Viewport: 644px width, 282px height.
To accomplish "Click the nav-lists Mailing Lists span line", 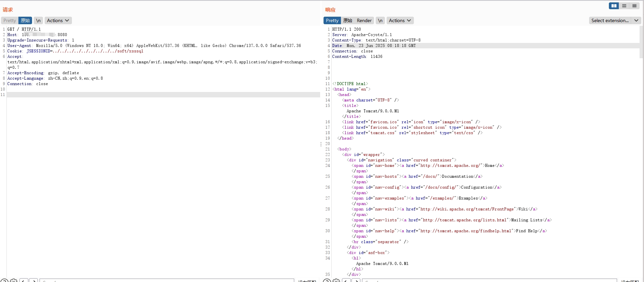I will click(452, 220).
